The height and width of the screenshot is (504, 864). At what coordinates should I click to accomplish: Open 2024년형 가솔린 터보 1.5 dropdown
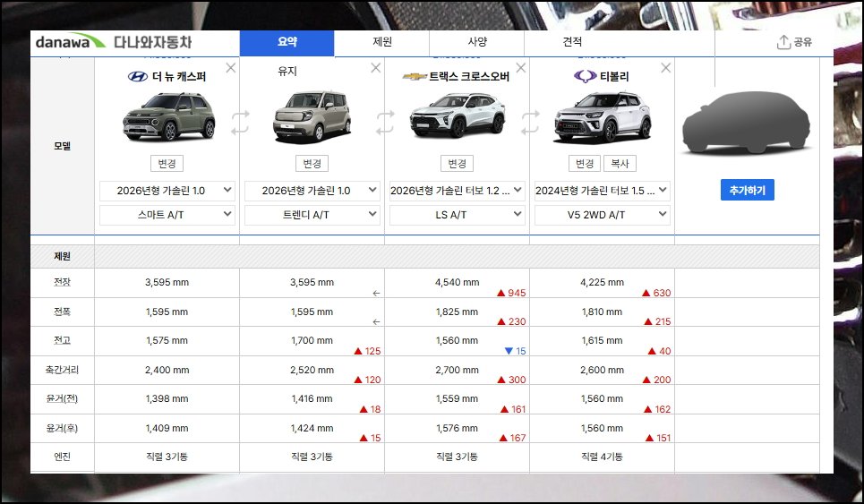coord(603,191)
